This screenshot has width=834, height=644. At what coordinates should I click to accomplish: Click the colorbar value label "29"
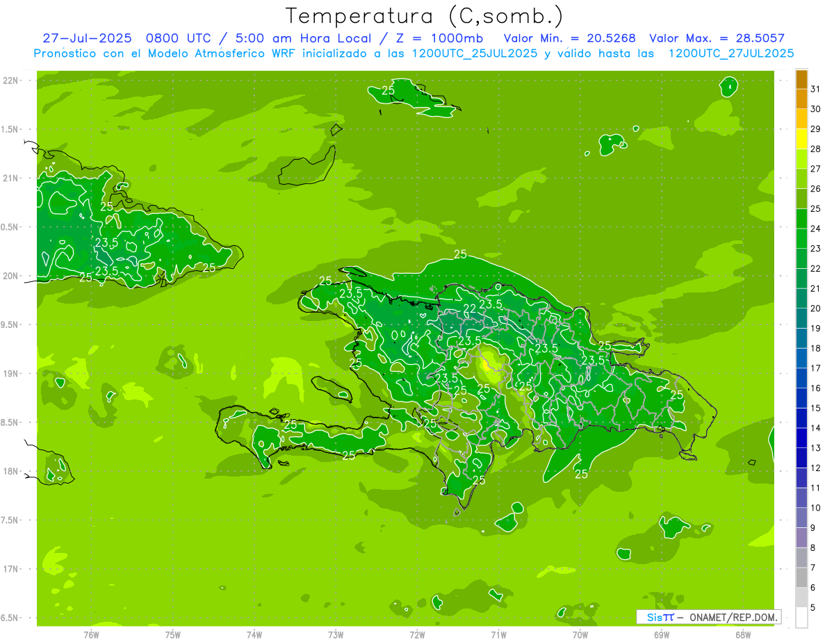[x=816, y=129]
